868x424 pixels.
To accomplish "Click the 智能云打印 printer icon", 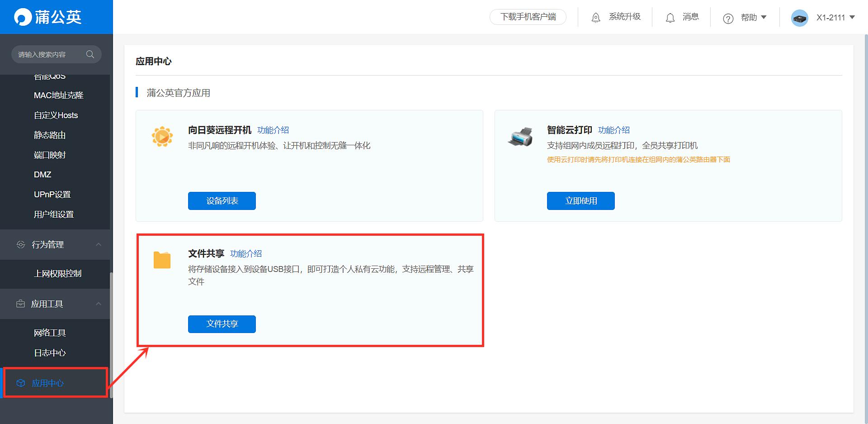I will click(x=520, y=136).
